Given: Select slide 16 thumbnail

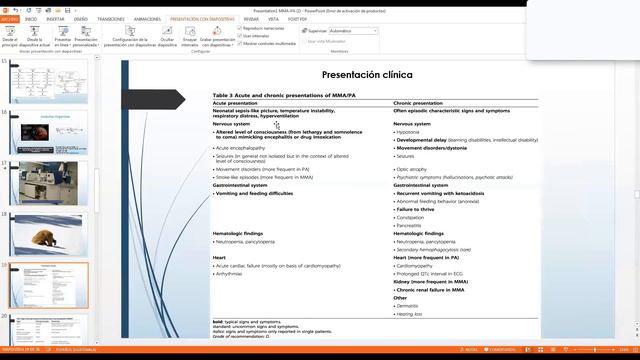Looking at the screenshot, I should tap(49, 132).
